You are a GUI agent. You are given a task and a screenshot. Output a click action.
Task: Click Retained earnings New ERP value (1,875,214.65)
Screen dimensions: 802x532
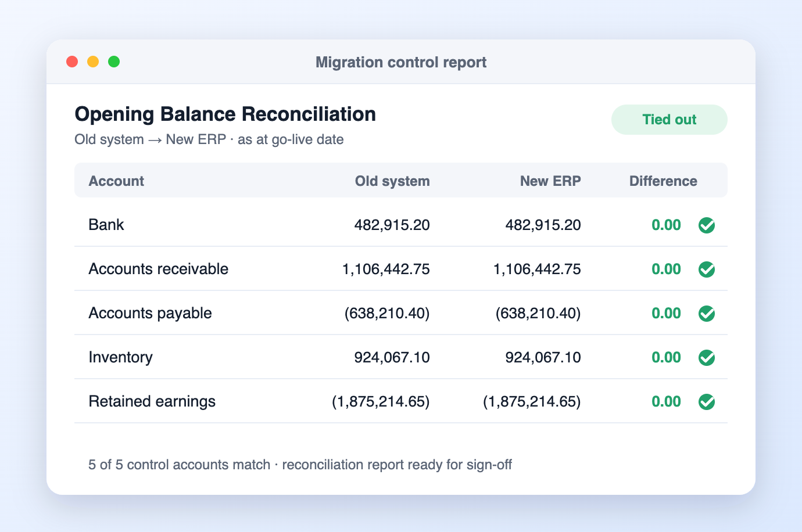(x=532, y=402)
